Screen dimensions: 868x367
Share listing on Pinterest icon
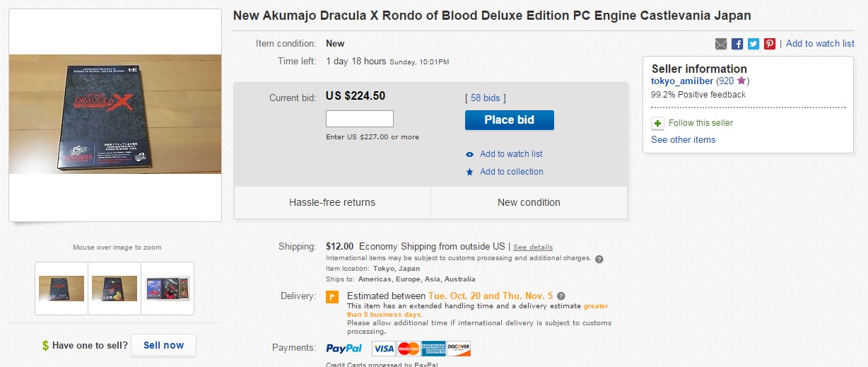click(x=770, y=44)
